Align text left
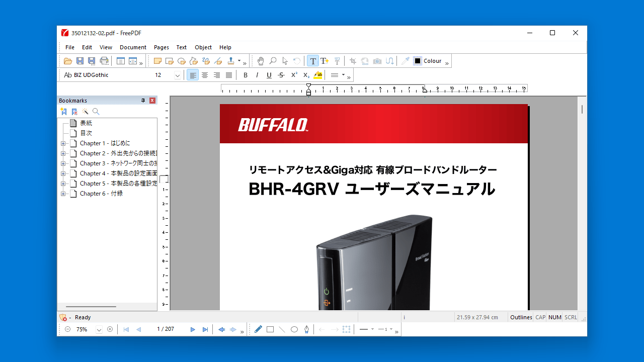Viewport: 644px width, 362px height. pyautogui.click(x=193, y=75)
